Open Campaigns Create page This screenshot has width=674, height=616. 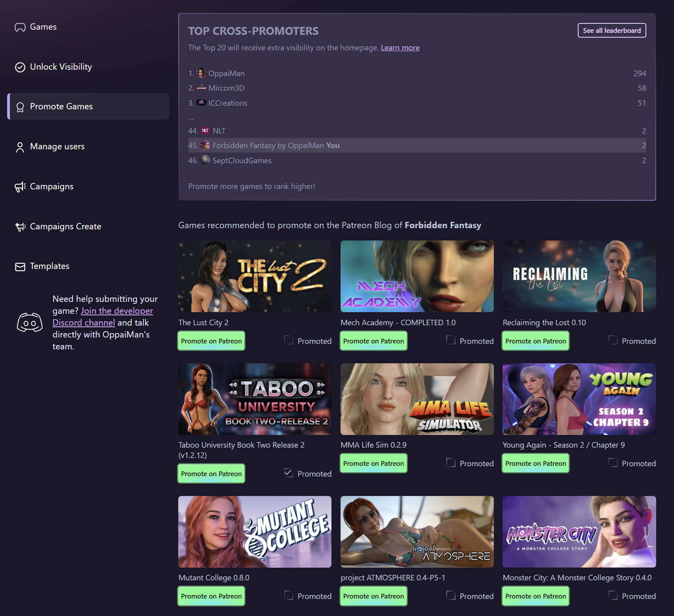click(88, 227)
